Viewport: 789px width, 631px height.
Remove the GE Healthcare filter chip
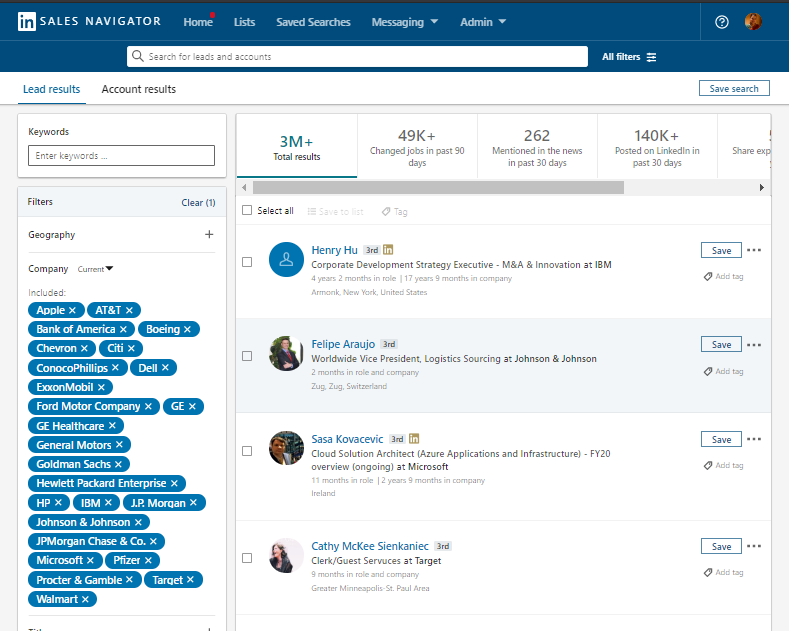click(x=112, y=426)
